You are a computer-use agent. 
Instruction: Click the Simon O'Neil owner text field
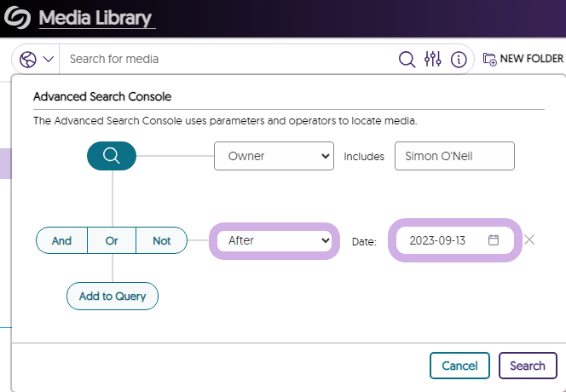tap(454, 156)
